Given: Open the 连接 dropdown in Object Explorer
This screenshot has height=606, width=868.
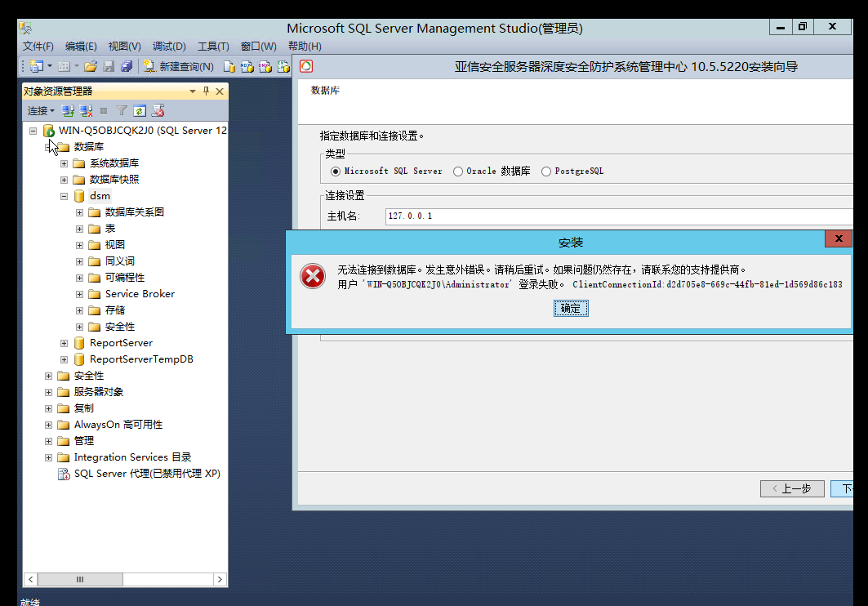Looking at the screenshot, I should tap(41, 111).
